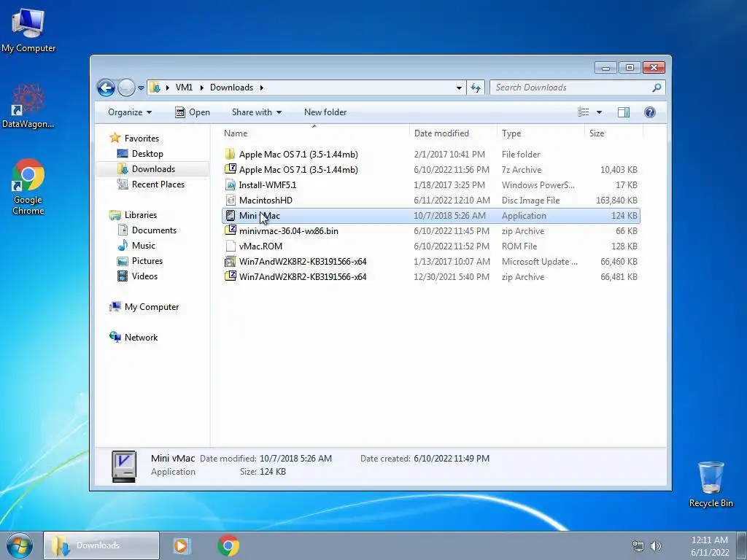Image resolution: width=747 pixels, height=560 pixels.
Task: Open My Computer desktop icon
Action: click(x=28, y=30)
